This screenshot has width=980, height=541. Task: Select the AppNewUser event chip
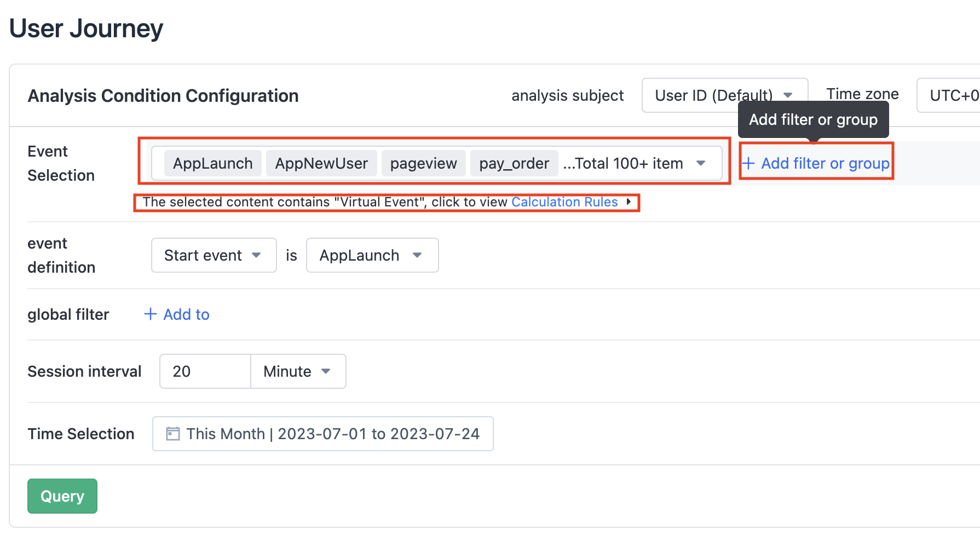pos(321,163)
